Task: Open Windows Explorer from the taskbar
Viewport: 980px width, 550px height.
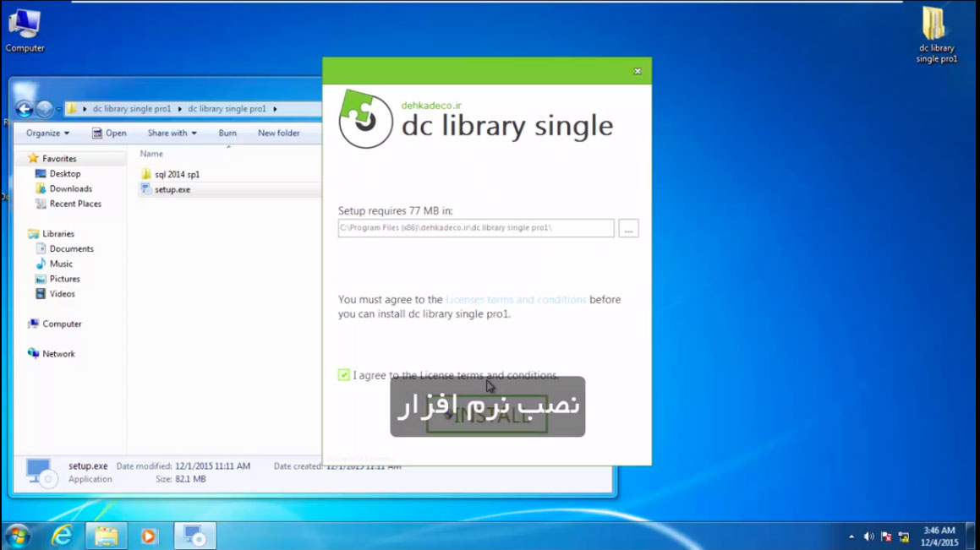Action: pos(107,536)
